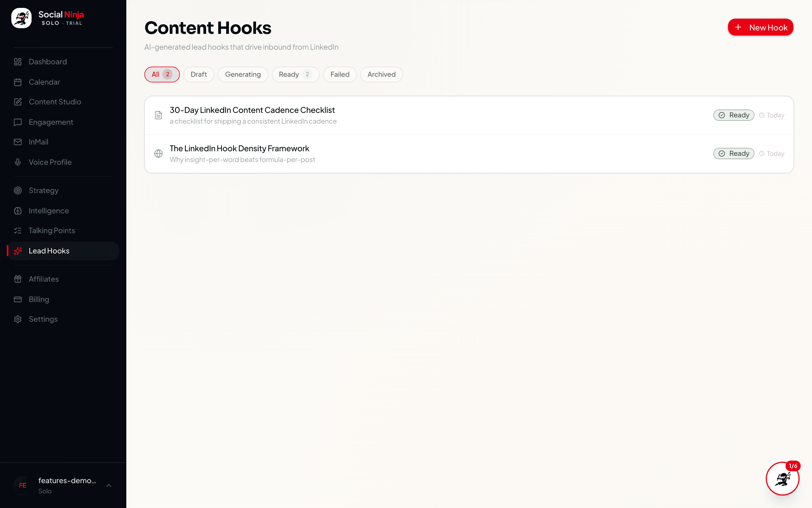This screenshot has height=508, width=812.
Task: Go to Talking Points
Action: [x=63, y=231]
